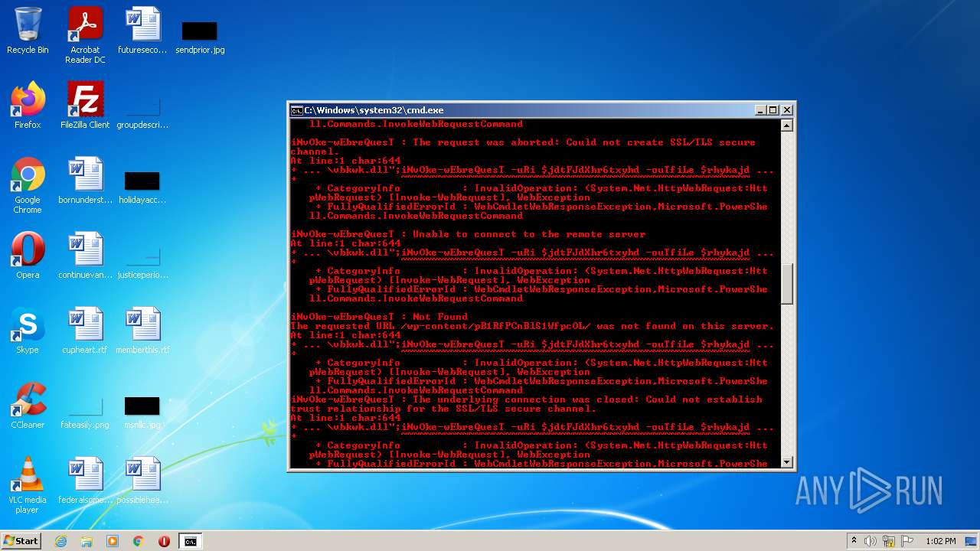The height and width of the screenshot is (551, 980).
Task: Click 'Unable to connect to the remote server' line
Action: tap(468, 234)
